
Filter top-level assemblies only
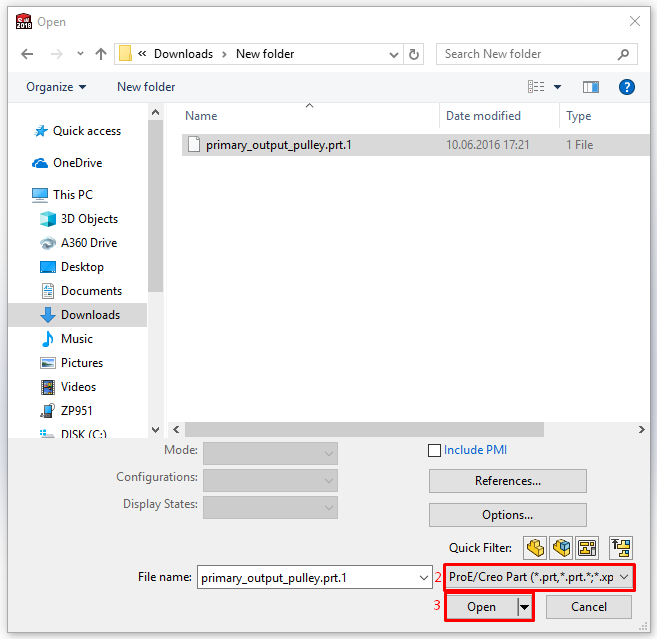pyautogui.click(x=622, y=547)
